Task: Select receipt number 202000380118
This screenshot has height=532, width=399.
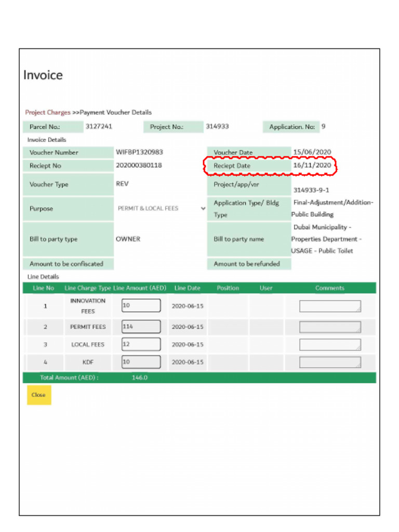Action: click(139, 165)
